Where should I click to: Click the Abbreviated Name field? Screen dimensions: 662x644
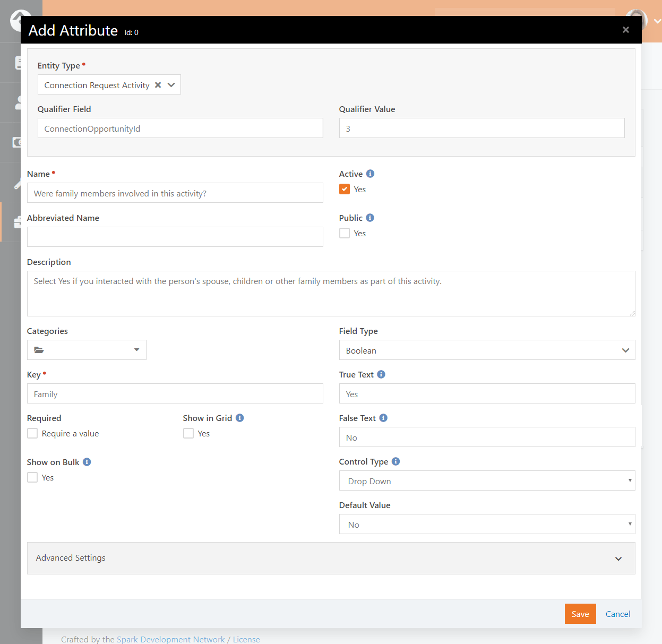[x=175, y=237]
